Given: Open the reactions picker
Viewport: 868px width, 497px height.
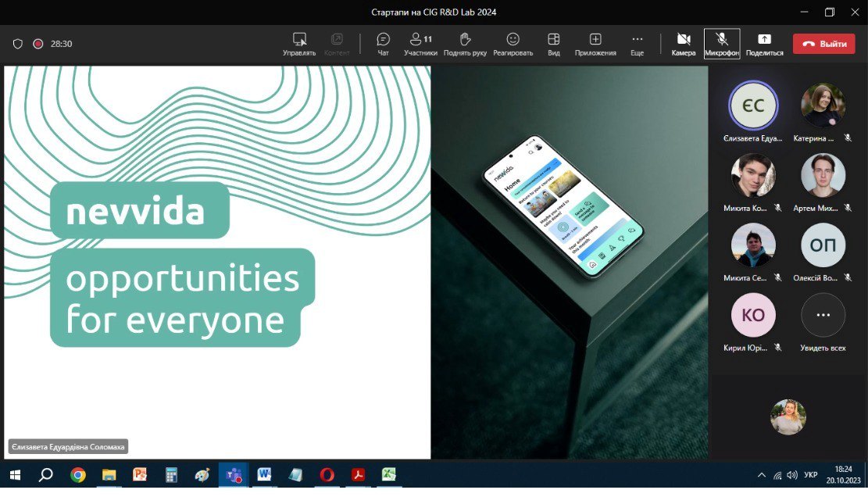Looking at the screenshot, I should (x=513, y=44).
